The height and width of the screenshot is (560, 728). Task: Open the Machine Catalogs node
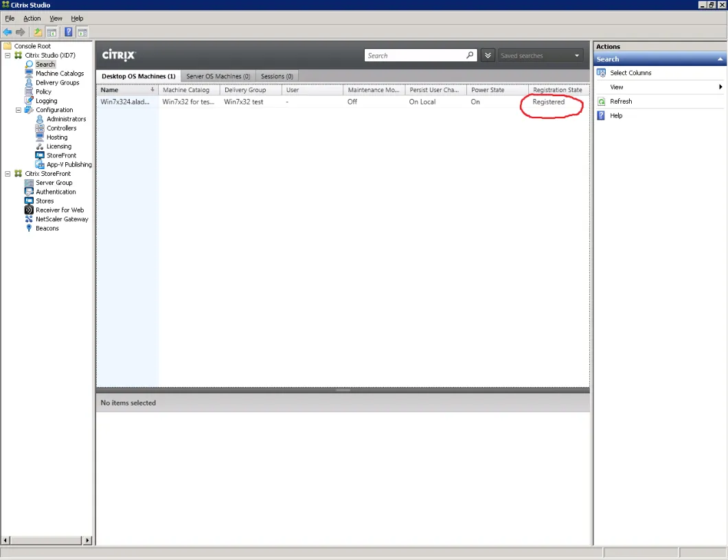pyautogui.click(x=60, y=74)
